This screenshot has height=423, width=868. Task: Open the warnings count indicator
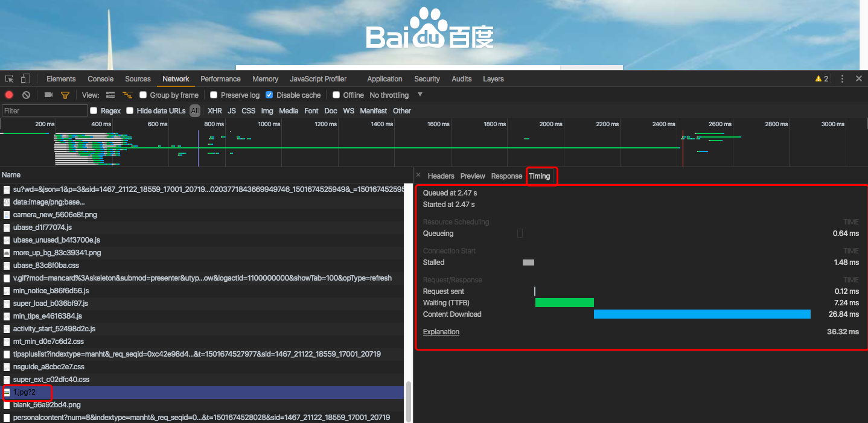[x=822, y=79]
